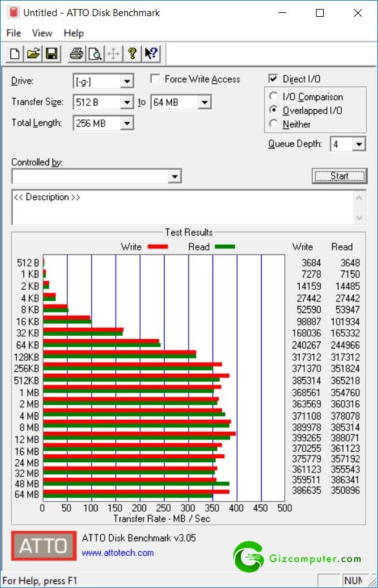Print results with the printer icon

tap(77, 54)
